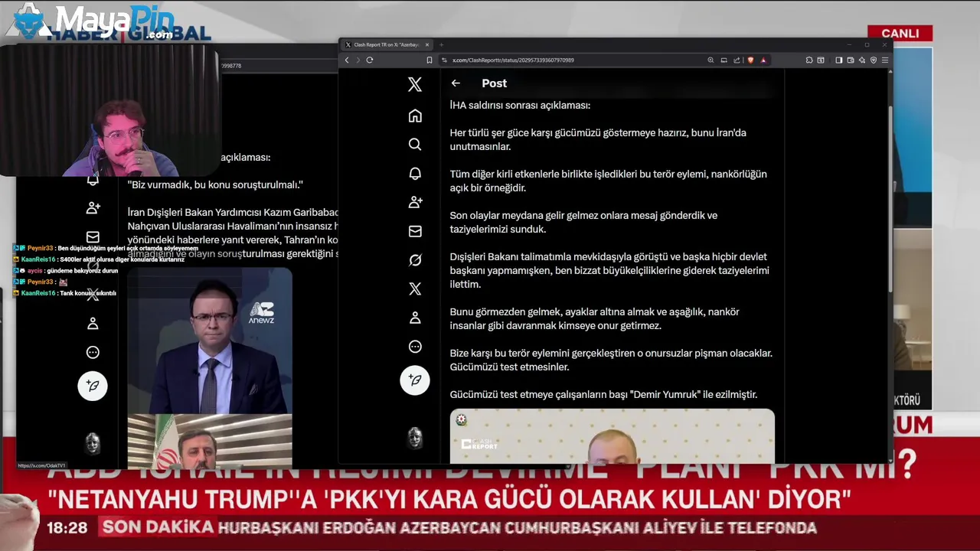Open site settings icon left of the URL
980x551 pixels.
[445, 60]
